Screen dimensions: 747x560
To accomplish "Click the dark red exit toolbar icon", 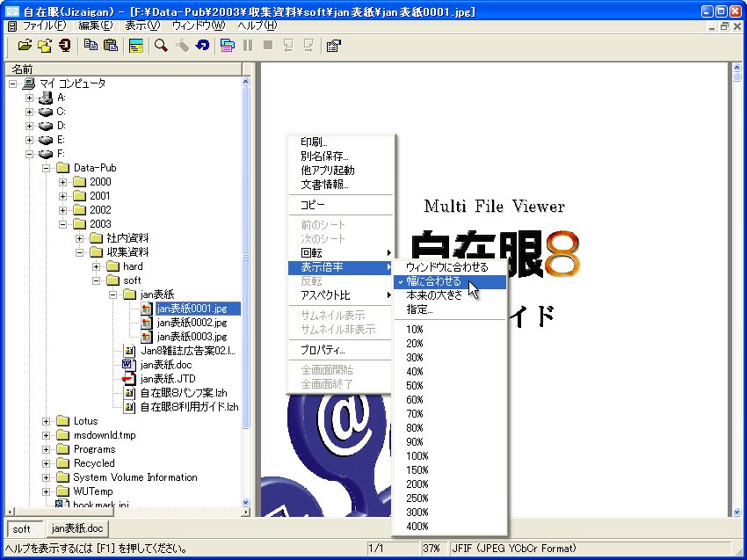I will 65,46.
